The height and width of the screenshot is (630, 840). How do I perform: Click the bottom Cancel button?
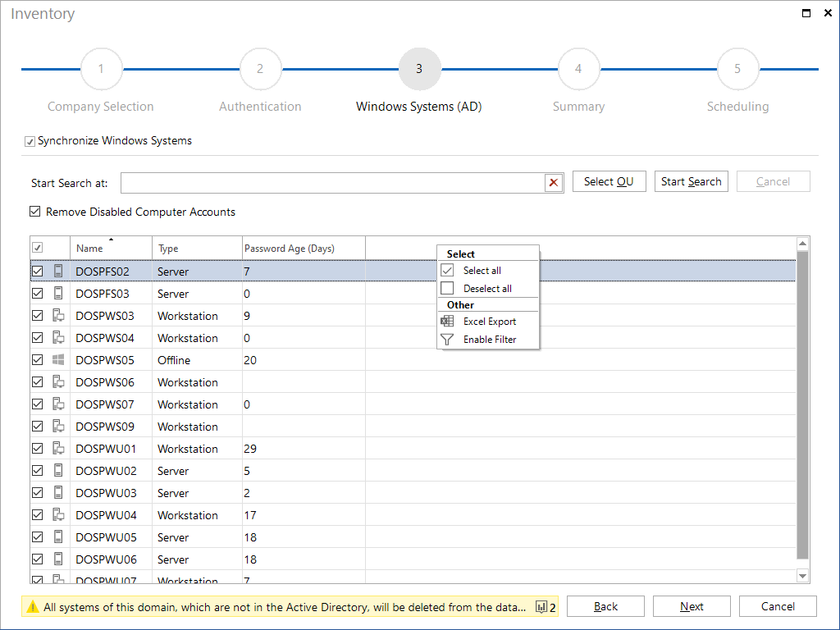778,606
